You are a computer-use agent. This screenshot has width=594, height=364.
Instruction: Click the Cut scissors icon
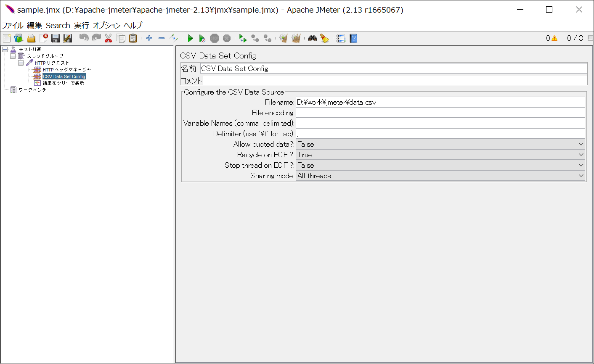[x=108, y=38]
